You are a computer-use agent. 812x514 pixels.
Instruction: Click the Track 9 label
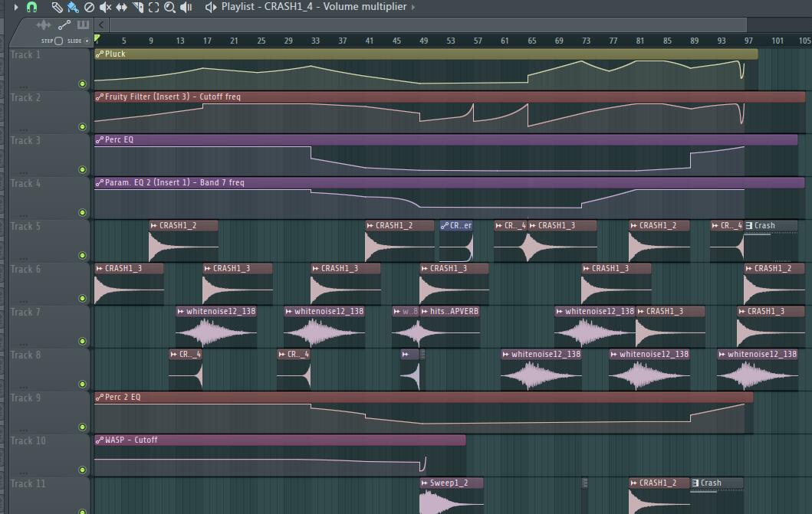tap(28, 398)
